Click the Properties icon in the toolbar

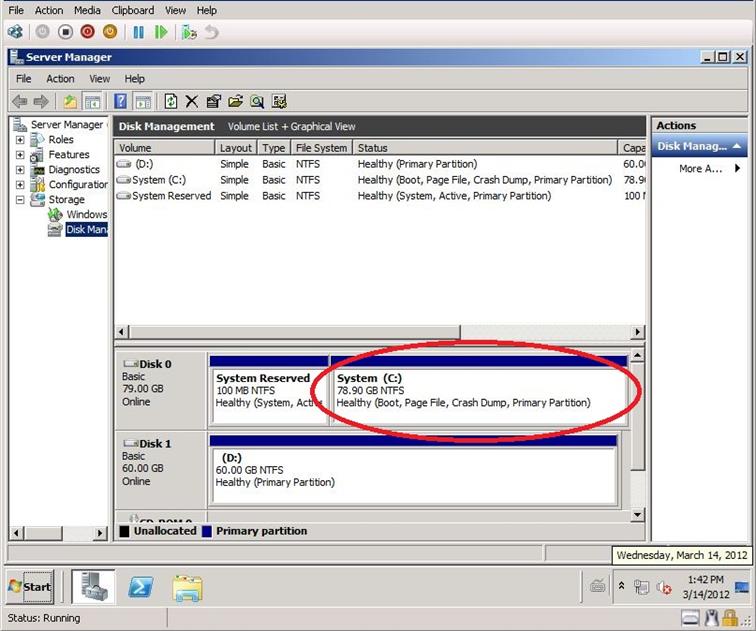[213, 101]
